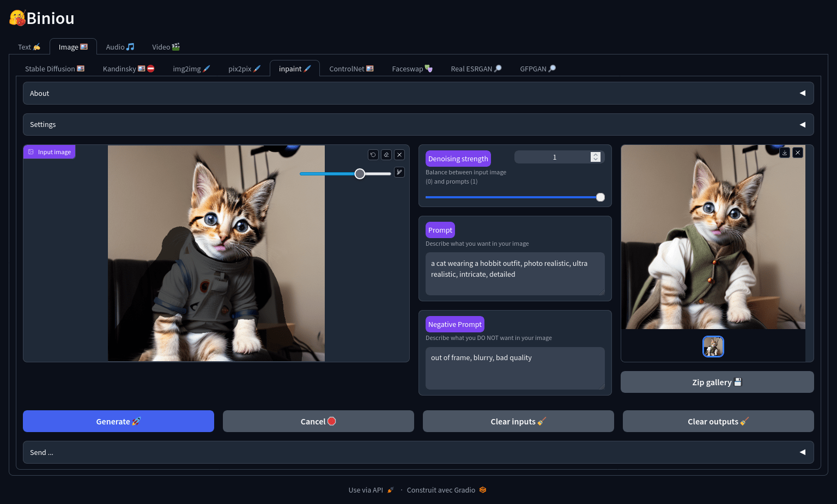Image resolution: width=837 pixels, height=504 pixels.
Task: Select the inpaint sub-tab
Action: (x=295, y=69)
